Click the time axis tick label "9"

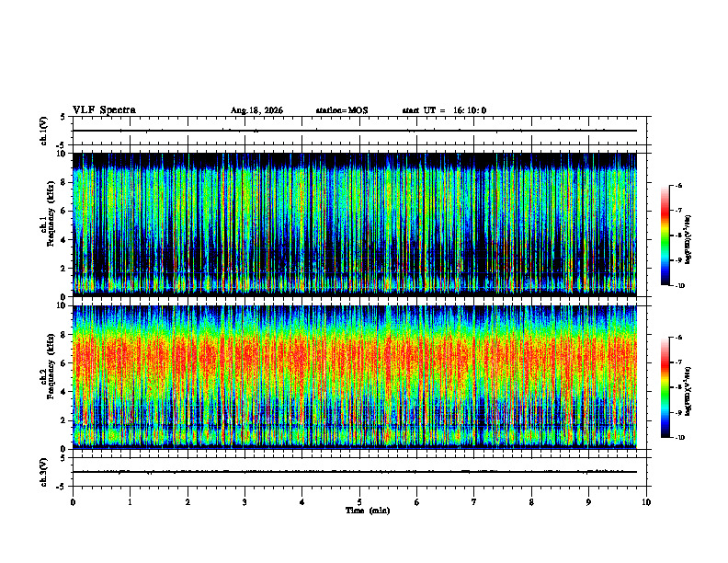tap(588, 502)
